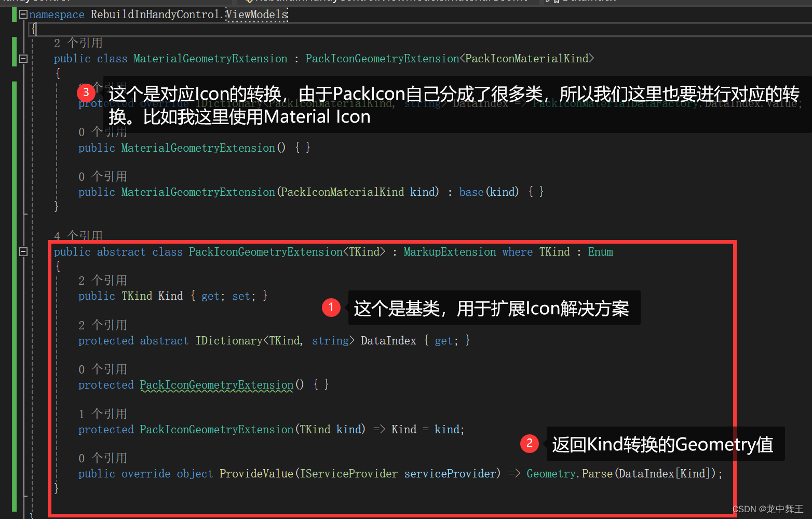Click 'IServiceProvider' parameter type
Screen dimensions: 812x519
(349, 474)
